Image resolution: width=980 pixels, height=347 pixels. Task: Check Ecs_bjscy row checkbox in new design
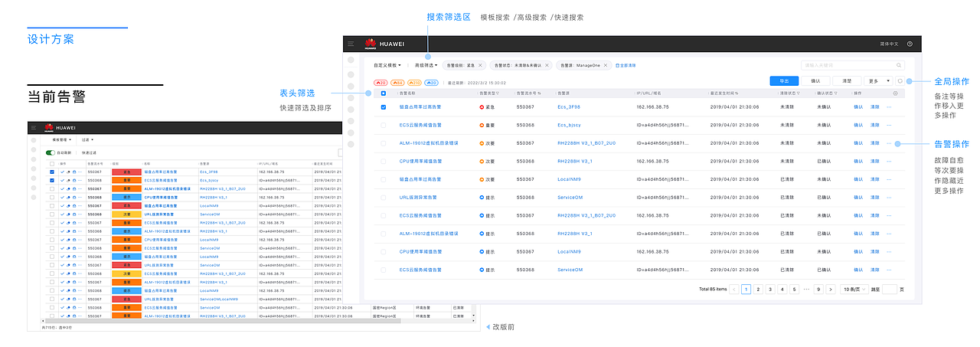(384, 125)
